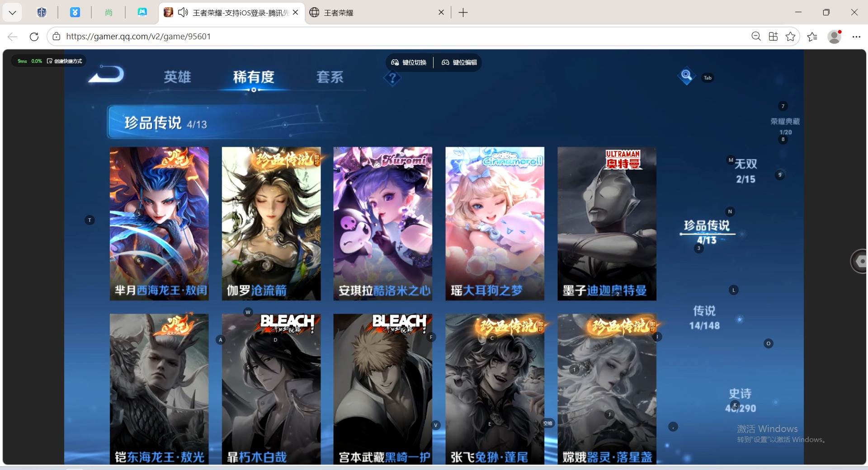This screenshot has height=470, width=868.
Task: Refresh the page
Action: tap(34, 37)
